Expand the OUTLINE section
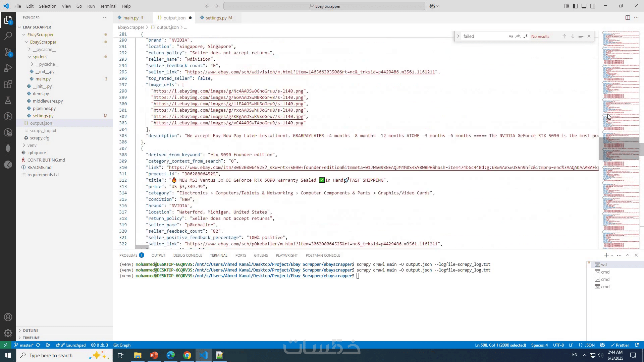Screen dimensions: 644x362 coord(31,330)
